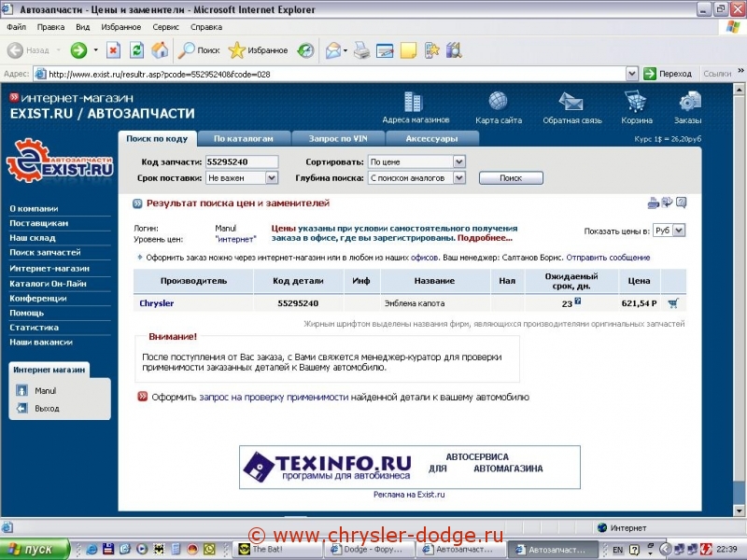Open the Избранное favorites star in the toolbar

point(258,50)
